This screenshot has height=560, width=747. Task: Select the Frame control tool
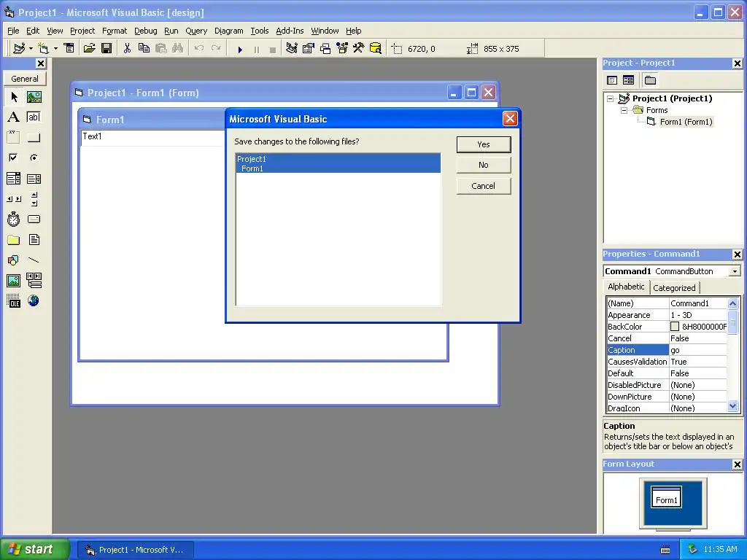point(14,138)
